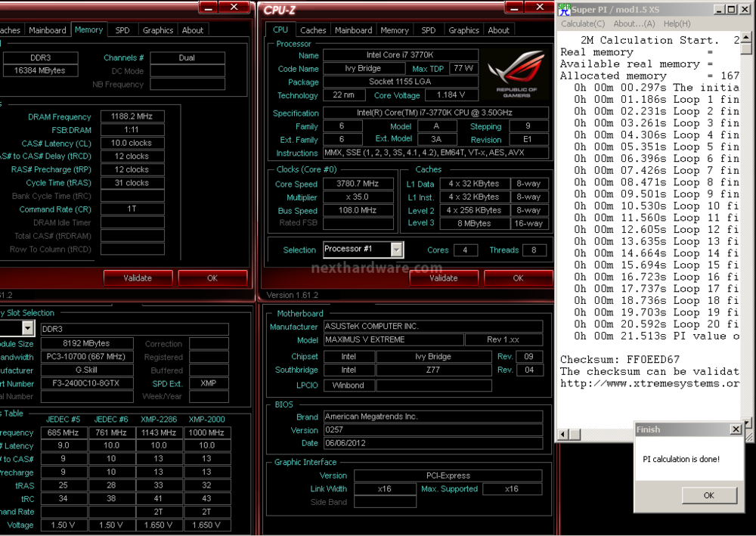Image resolution: width=756 pixels, height=536 pixels.
Task: Click the processor Name field 'Intel Core i7 3770K'
Action: [400, 55]
